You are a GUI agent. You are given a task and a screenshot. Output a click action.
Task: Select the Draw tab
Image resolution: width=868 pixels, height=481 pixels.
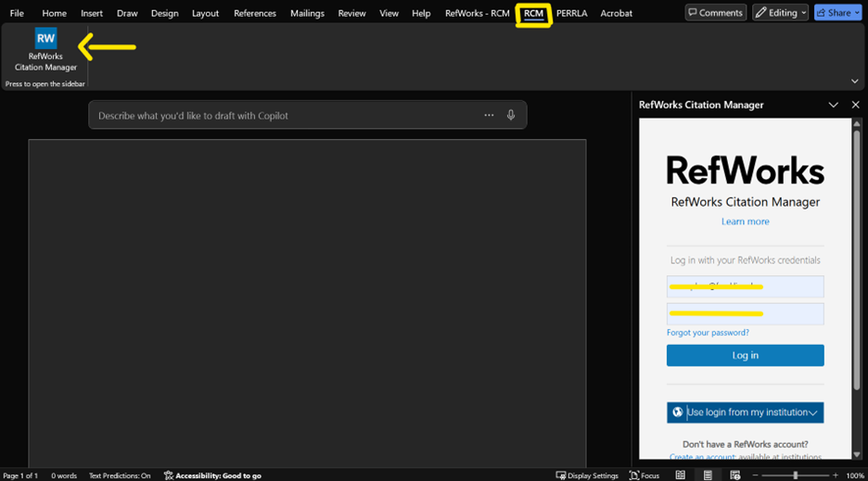coord(127,13)
